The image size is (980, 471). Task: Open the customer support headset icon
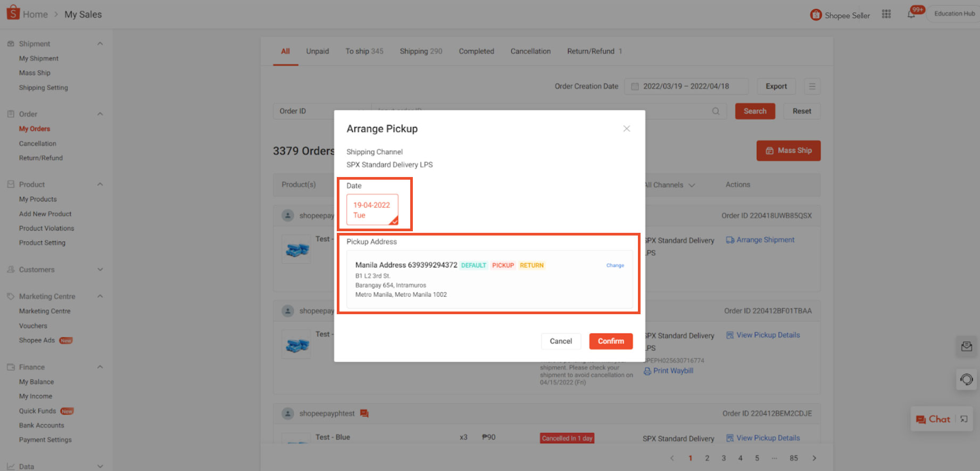(967, 379)
